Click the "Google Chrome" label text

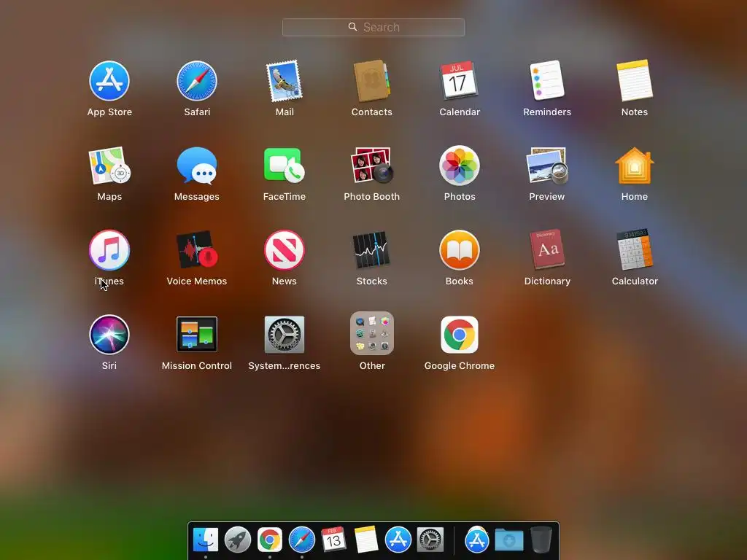tap(460, 366)
